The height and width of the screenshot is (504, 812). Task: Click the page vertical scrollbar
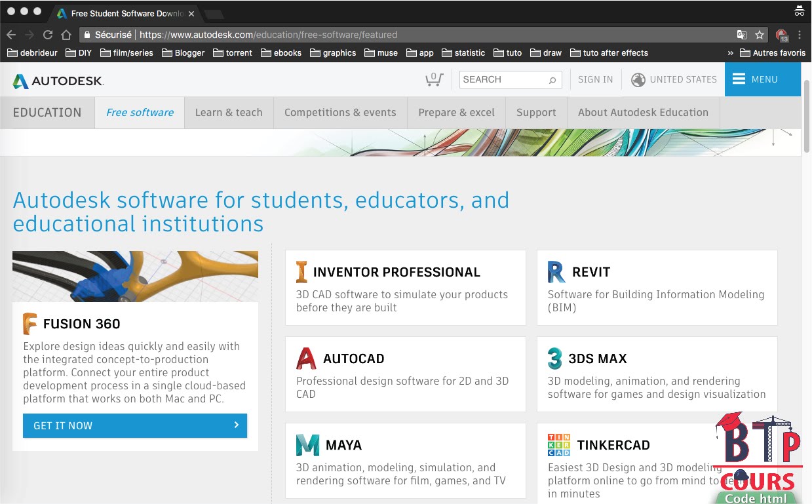click(x=807, y=118)
